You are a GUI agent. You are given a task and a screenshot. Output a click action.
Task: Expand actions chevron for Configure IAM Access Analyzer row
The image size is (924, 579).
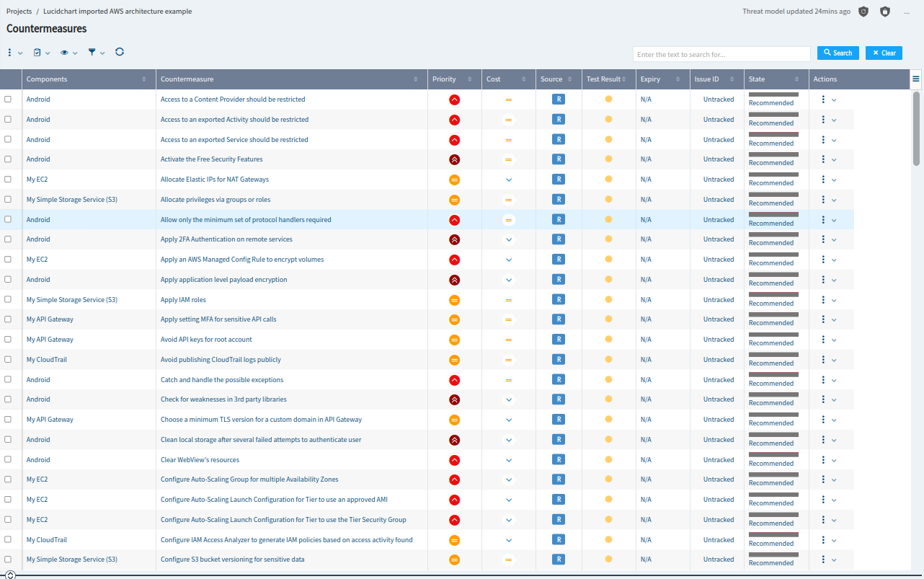(x=834, y=540)
